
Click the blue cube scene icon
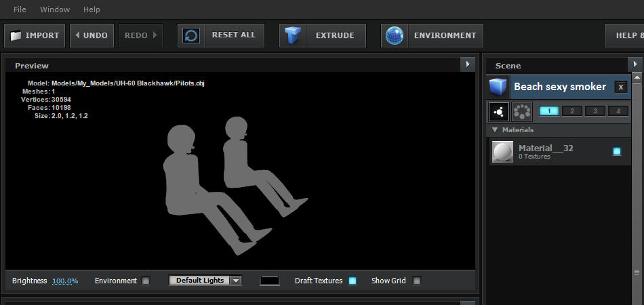(x=498, y=87)
